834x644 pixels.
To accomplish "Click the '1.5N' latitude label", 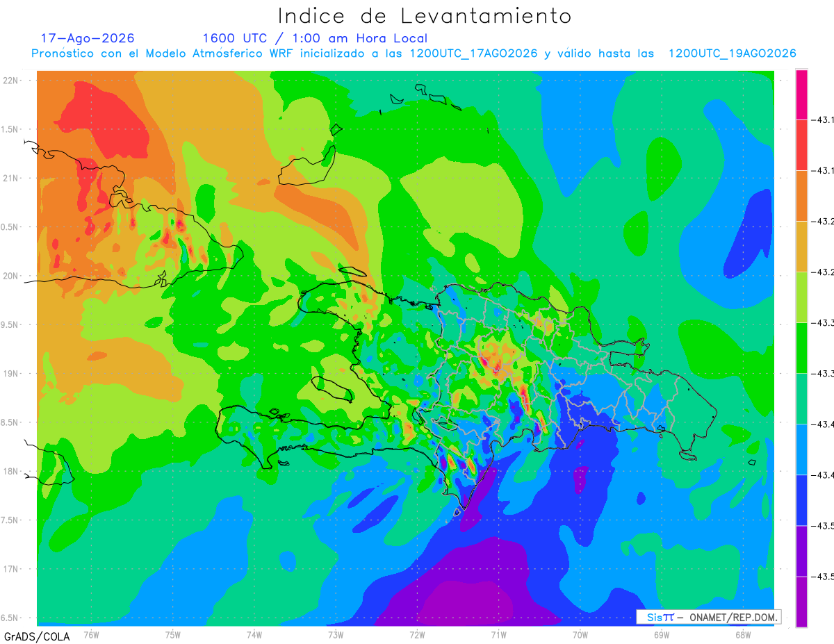I will pos(10,129).
